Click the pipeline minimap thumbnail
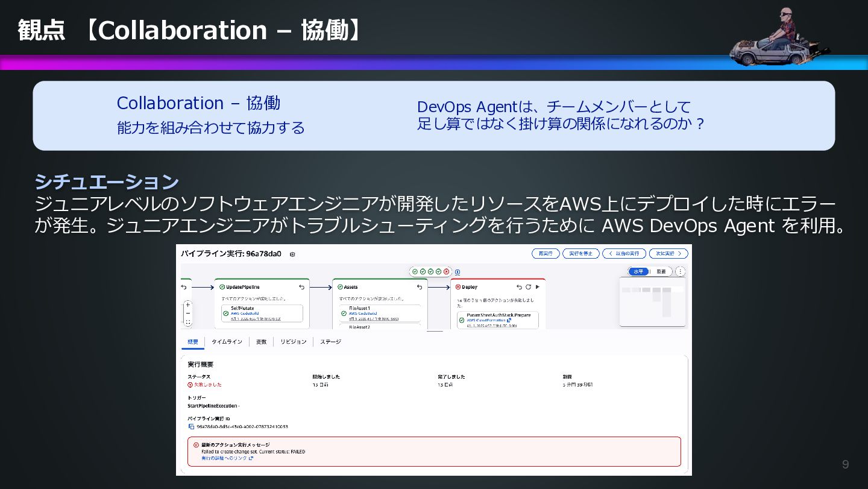The width and height of the screenshot is (868, 489). pyautogui.click(x=652, y=301)
